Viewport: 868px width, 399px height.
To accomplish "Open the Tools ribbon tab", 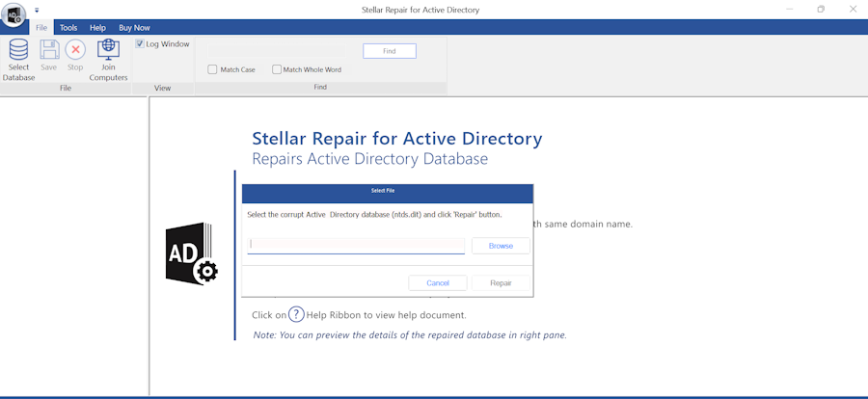I will pyautogui.click(x=68, y=28).
